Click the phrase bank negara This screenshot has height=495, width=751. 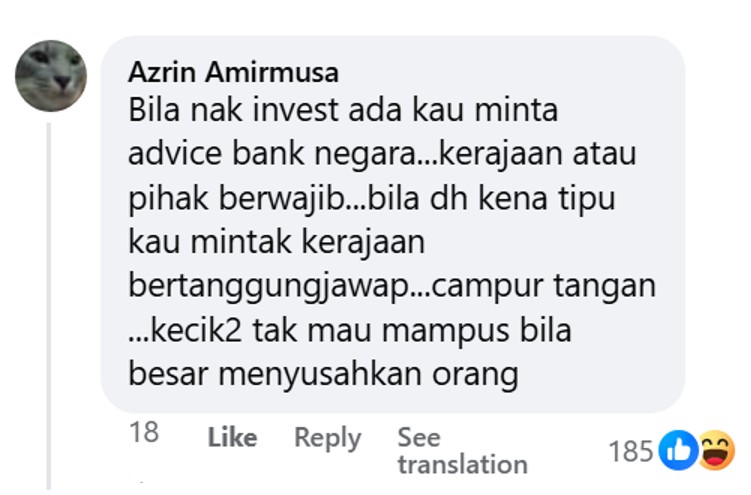point(325,155)
